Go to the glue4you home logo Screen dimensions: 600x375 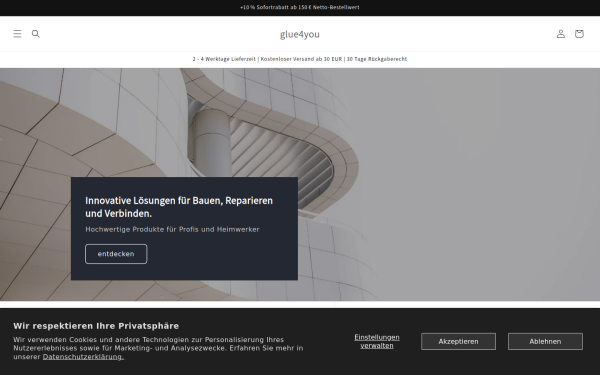point(300,34)
